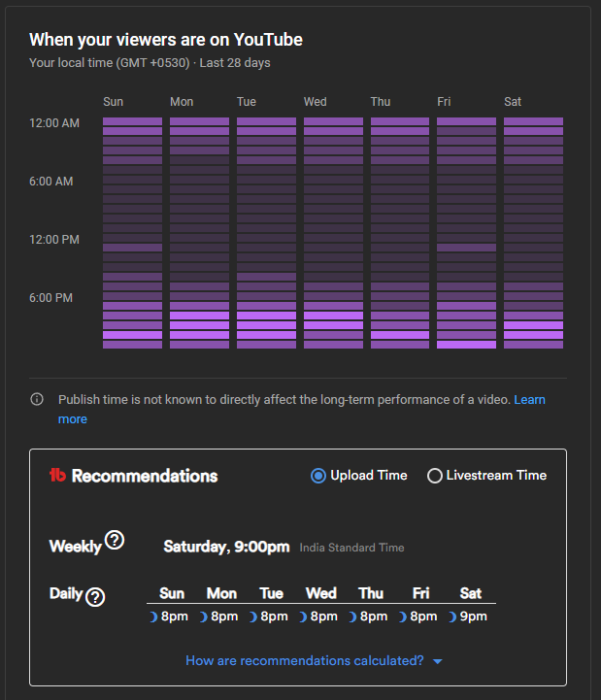Viewport: 601px width, 700px height.
Task: Expand How are recommendations calculated
Action: (304, 661)
